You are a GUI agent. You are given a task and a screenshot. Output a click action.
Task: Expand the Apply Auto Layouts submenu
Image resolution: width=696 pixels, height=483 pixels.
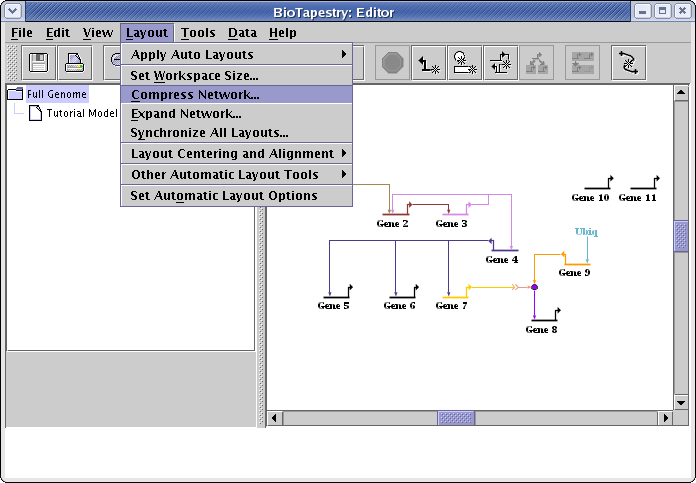coord(236,54)
